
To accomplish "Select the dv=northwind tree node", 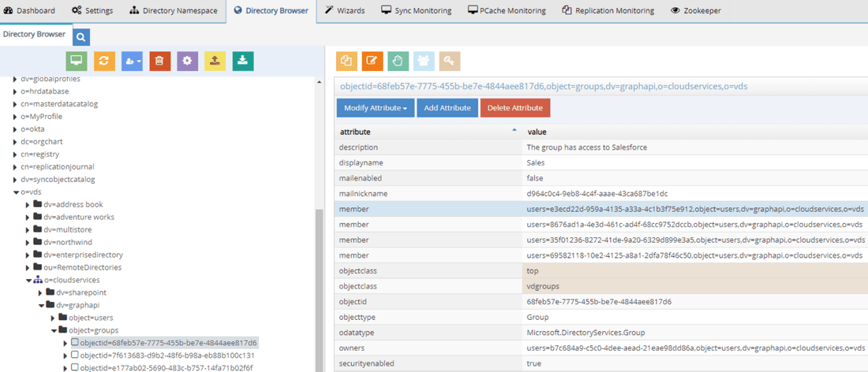I will point(68,242).
